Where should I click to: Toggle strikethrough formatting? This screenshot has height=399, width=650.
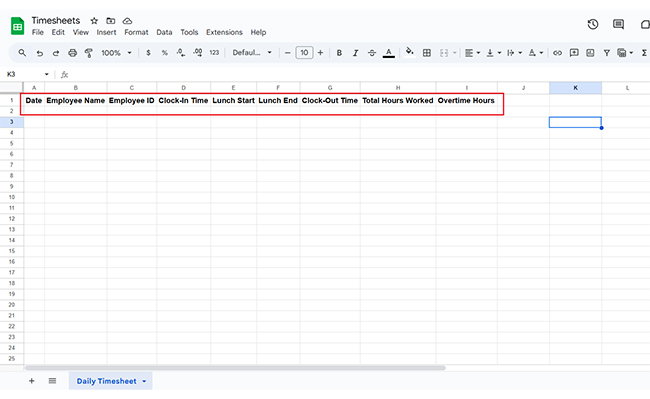372,53
